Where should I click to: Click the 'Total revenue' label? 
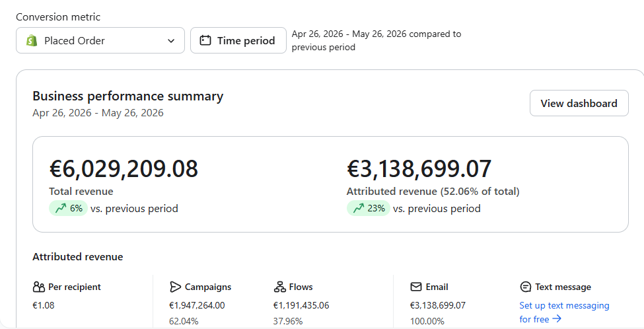point(81,192)
